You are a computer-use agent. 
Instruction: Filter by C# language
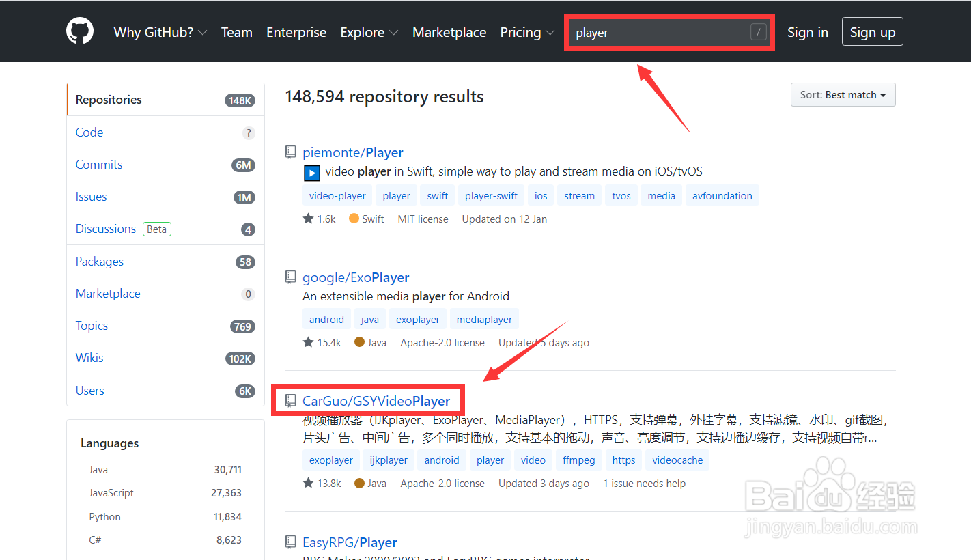click(165, 540)
